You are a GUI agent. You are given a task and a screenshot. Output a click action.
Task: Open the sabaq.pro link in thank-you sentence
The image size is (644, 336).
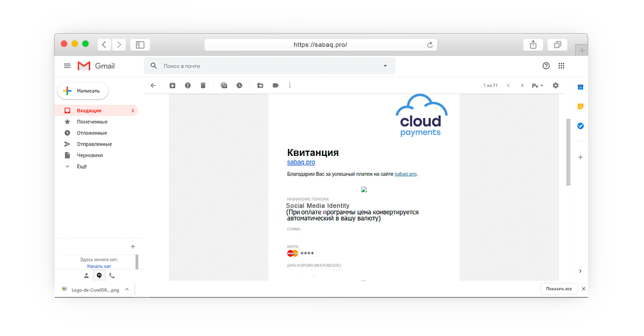coord(405,174)
